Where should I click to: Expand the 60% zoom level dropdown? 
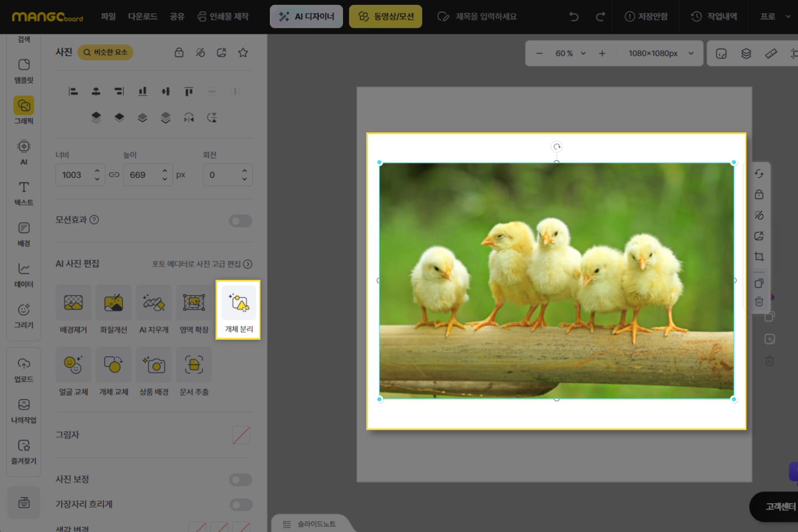click(x=570, y=53)
